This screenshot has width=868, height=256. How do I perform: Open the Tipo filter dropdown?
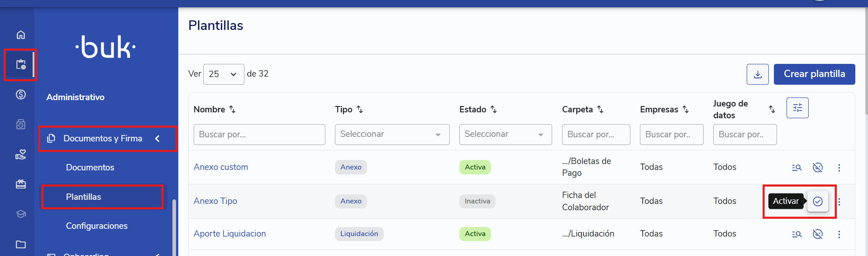point(392,135)
